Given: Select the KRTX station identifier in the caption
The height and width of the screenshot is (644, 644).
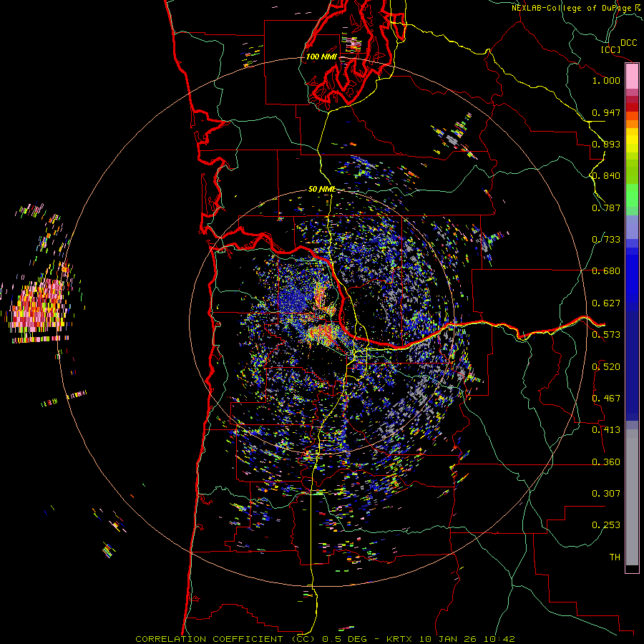Looking at the screenshot, I should (x=401, y=639).
